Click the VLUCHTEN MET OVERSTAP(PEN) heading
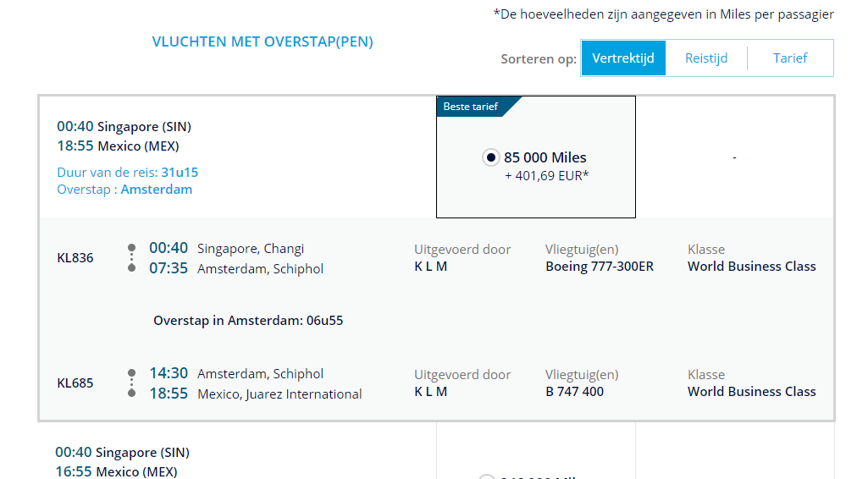Screen dimensions: 868x479 263,41
